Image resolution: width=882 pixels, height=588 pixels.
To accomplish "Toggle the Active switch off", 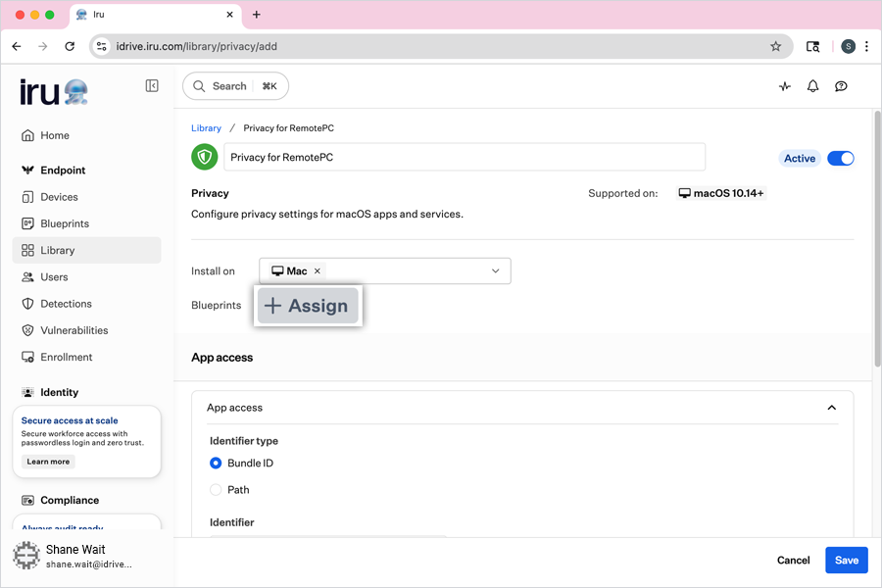I will point(840,158).
